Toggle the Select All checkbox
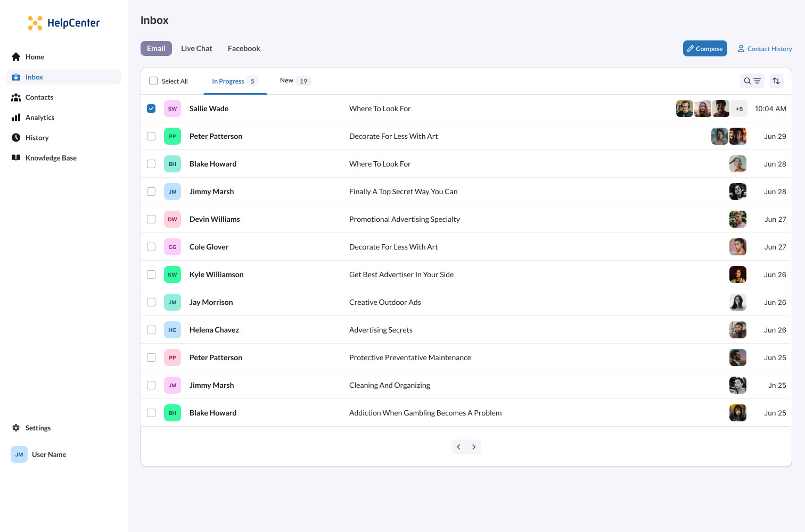805x532 pixels. tap(153, 81)
